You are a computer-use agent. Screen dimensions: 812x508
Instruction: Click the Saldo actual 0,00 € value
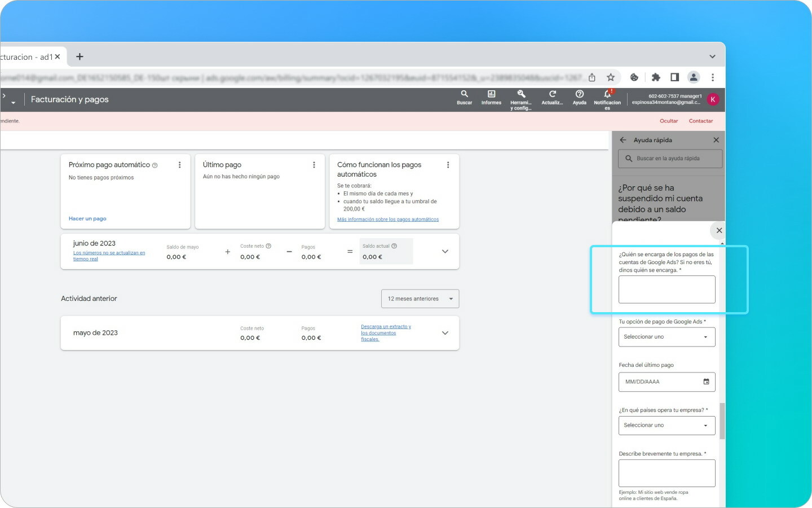372,257
